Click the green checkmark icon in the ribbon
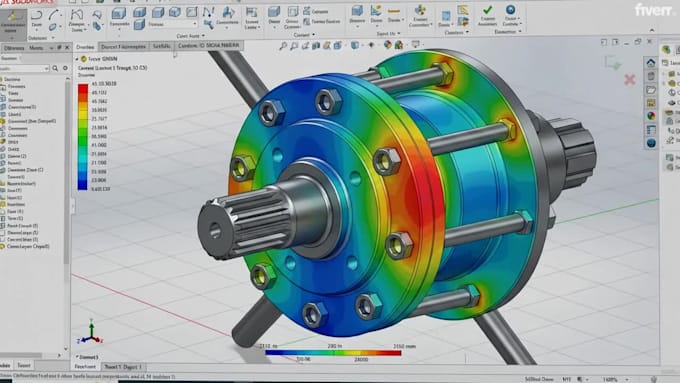The image size is (680, 383). click(487, 10)
